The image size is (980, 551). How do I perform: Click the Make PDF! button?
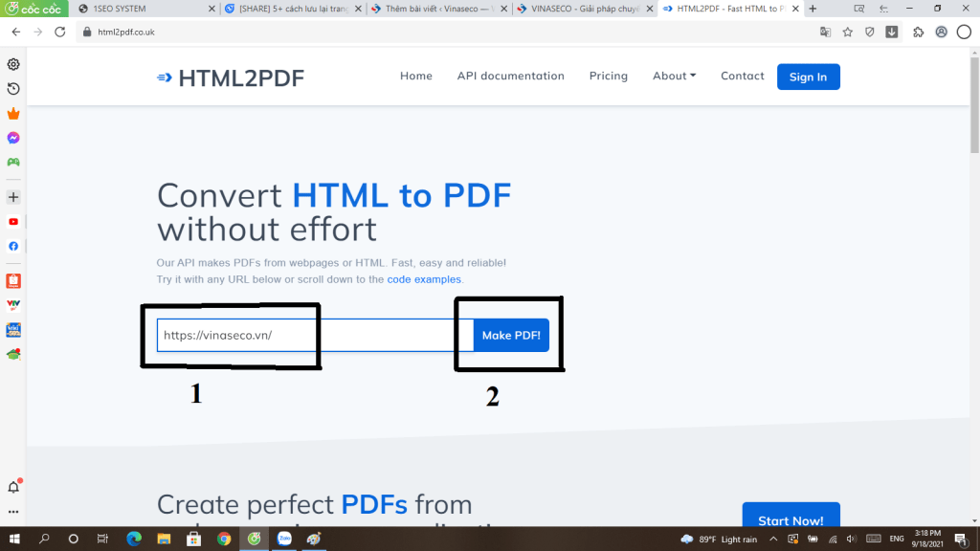(511, 335)
